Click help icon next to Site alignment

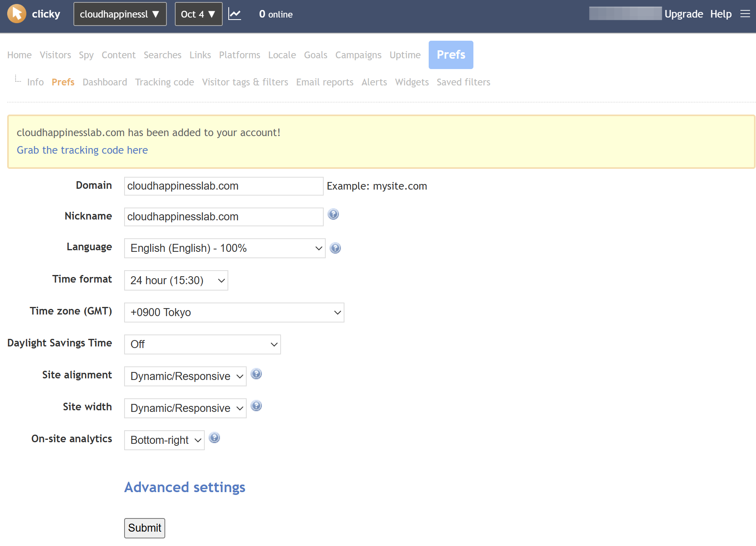coord(256,374)
